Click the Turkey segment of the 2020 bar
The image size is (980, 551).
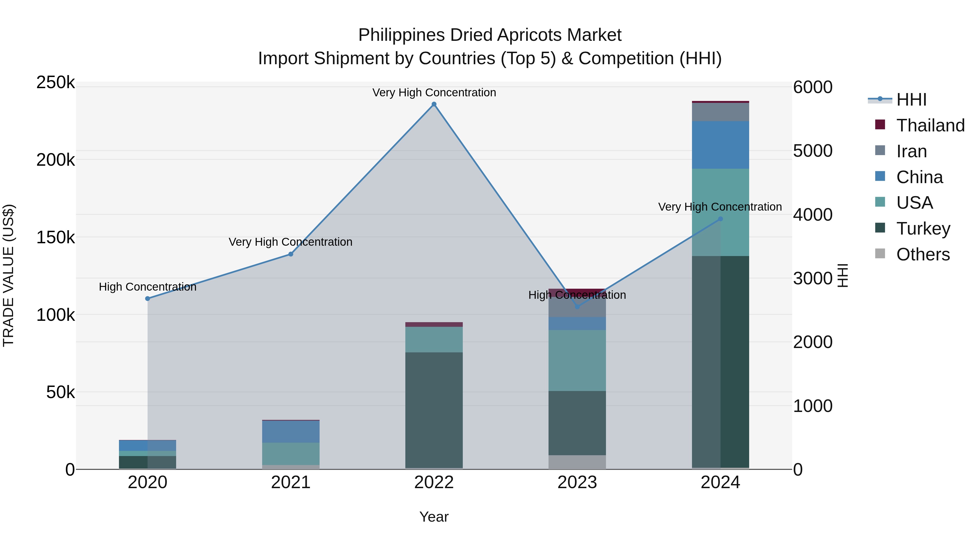click(148, 462)
